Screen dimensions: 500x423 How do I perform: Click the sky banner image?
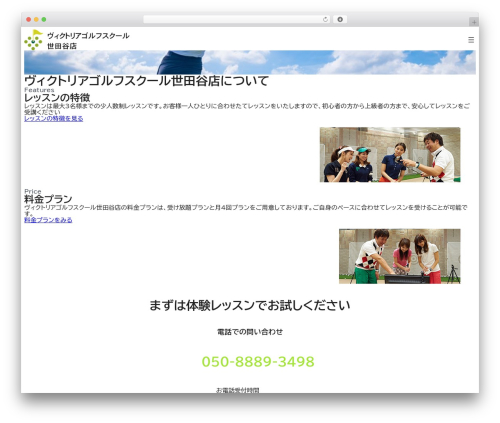point(250,62)
